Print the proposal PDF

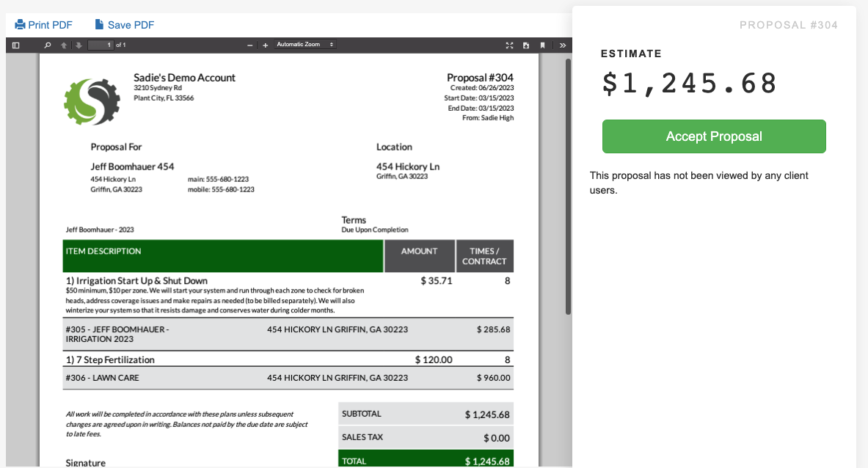click(x=43, y=24)
